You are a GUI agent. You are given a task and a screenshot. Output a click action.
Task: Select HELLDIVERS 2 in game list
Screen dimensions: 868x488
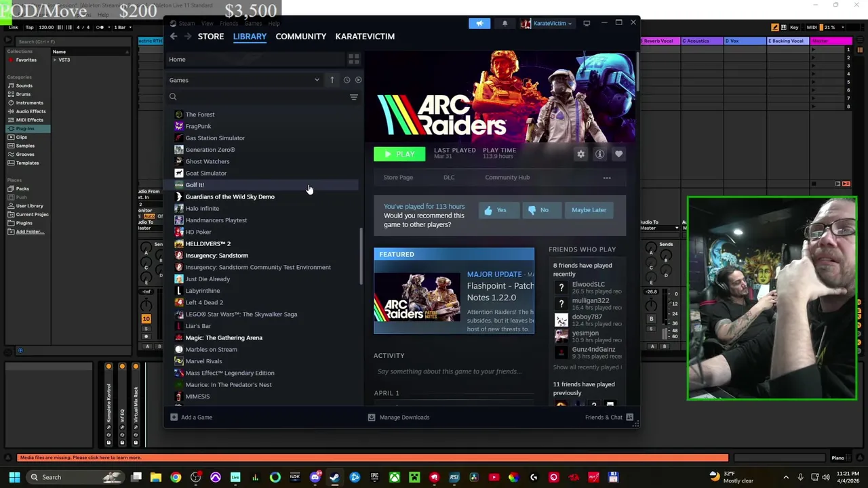pyautogui.click(x=208, y=244)
